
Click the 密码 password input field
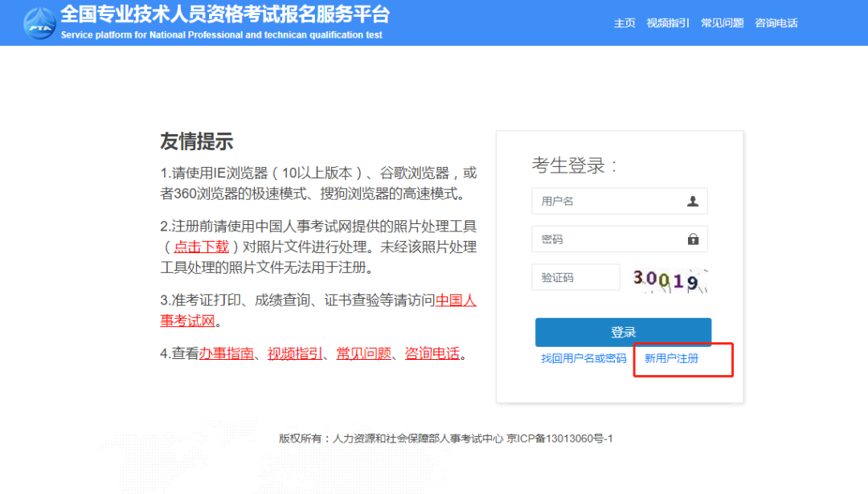[x=611, y=239]
